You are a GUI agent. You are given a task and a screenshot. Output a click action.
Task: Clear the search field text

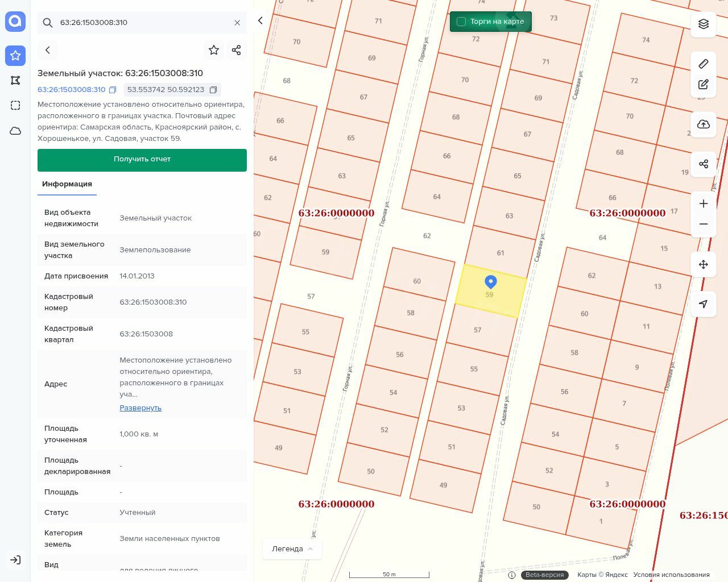pos(237,23)
